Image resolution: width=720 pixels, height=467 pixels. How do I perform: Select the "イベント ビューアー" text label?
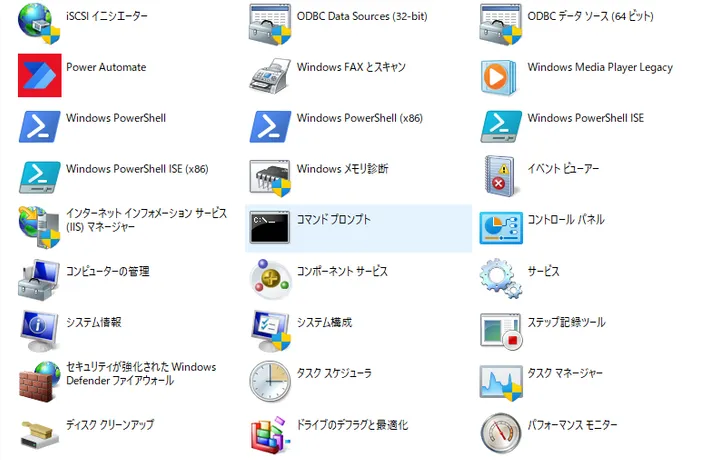tap(563, 169)
